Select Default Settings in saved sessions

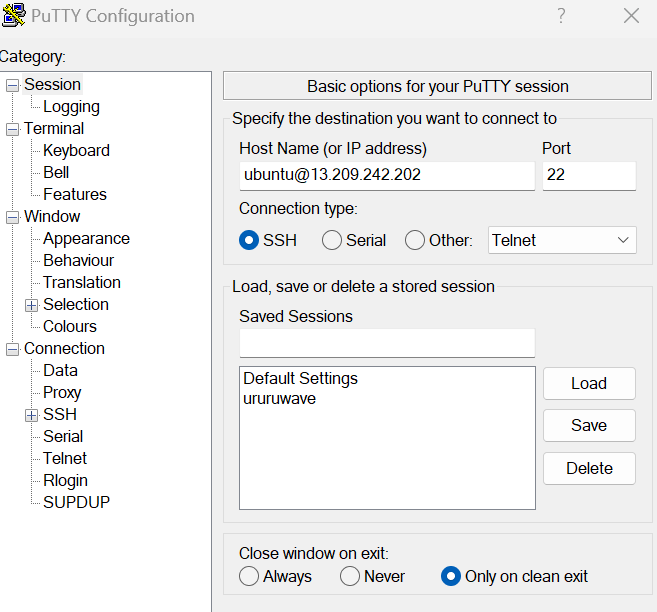tap(300, 379)
